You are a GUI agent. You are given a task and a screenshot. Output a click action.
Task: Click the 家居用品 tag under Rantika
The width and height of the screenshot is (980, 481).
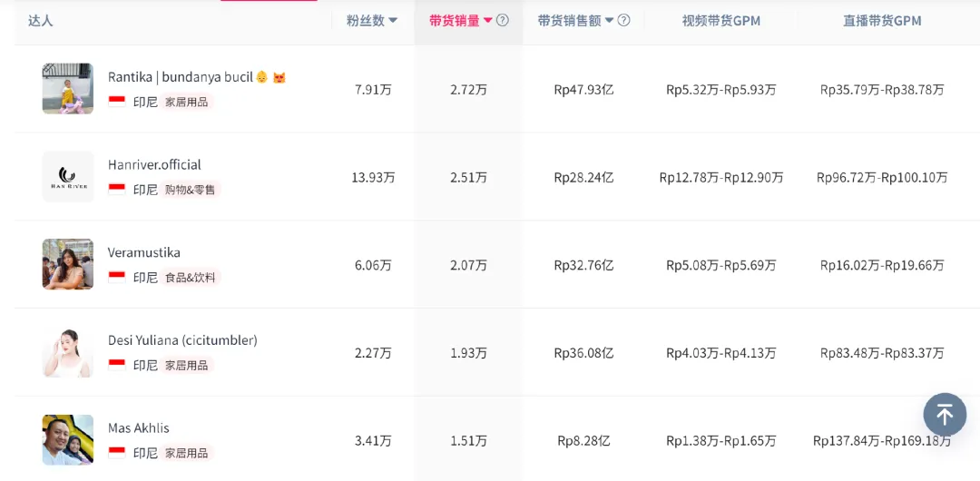(x=186, y=102)
